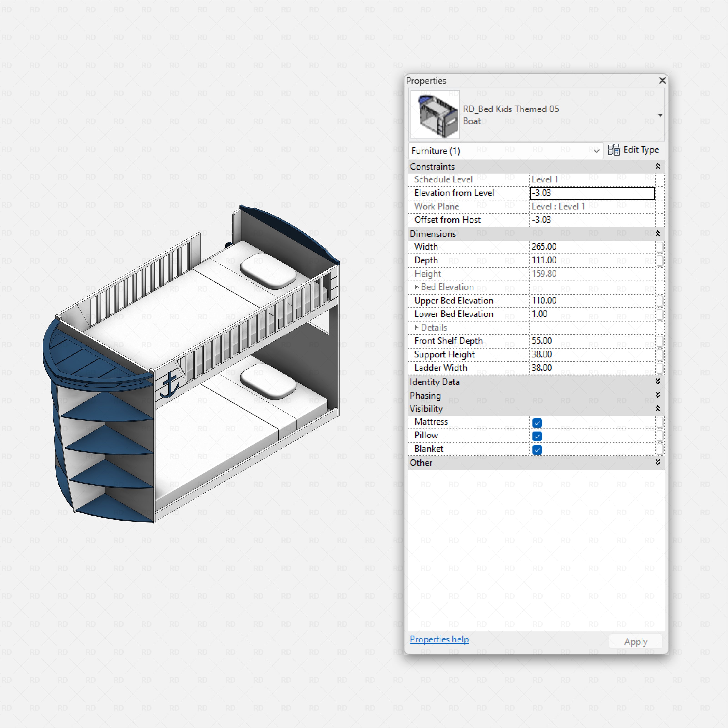
Task: Expand the Identity Data section
Action: 657,382
